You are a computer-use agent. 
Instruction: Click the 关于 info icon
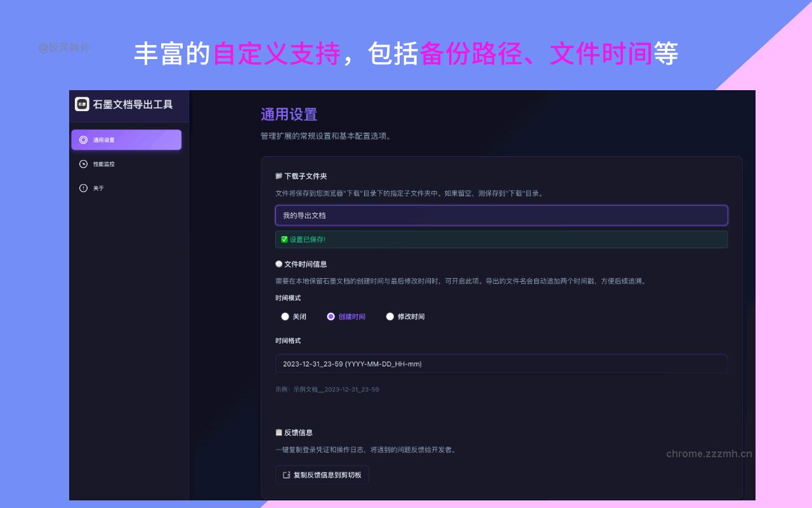(x=83, y=188)
